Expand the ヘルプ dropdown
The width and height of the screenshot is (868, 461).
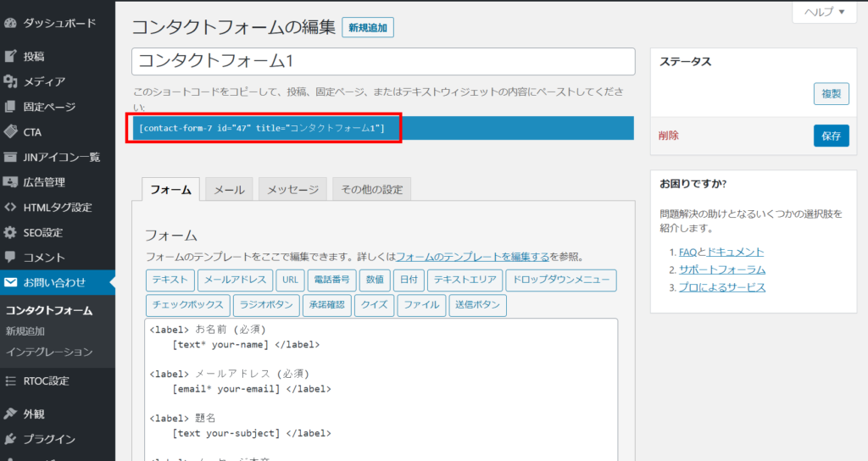click(x=825, y=12)
